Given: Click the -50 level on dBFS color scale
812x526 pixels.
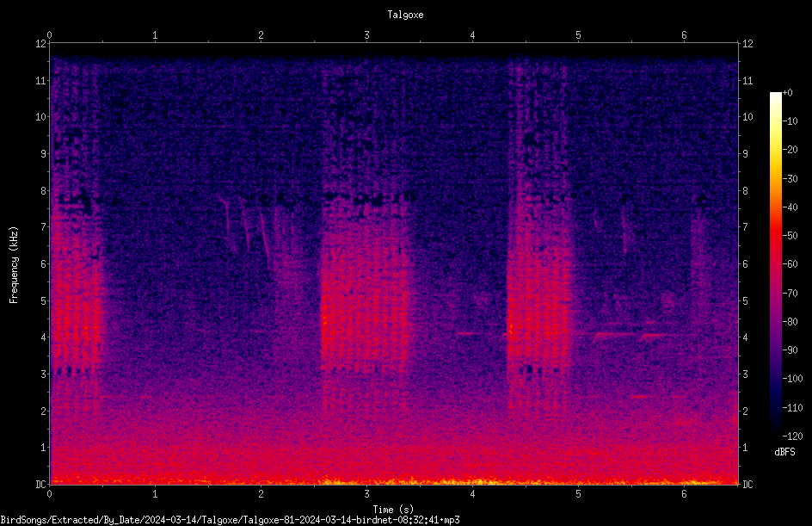Looking at the screenshot, I should click(790, 235).
